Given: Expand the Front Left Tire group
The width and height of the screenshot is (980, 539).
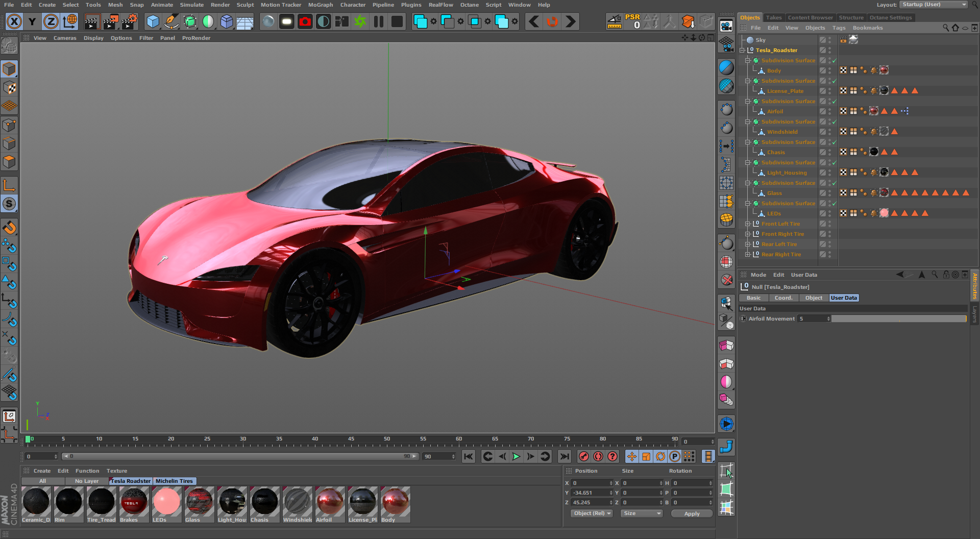Looking at the screenshot, I should [748, 224].
